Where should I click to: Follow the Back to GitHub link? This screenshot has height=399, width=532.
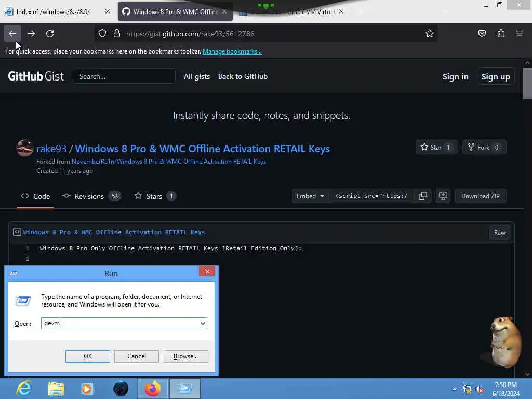click(243, 77)
